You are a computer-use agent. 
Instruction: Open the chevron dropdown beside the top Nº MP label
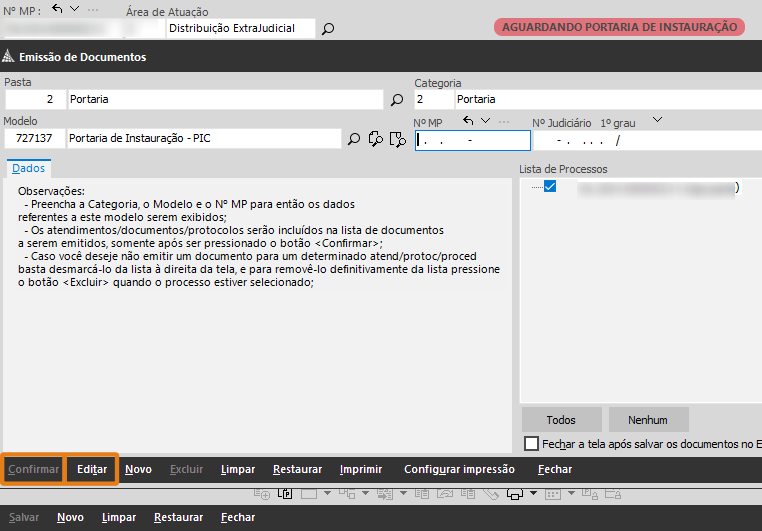(x=74, y=9)
